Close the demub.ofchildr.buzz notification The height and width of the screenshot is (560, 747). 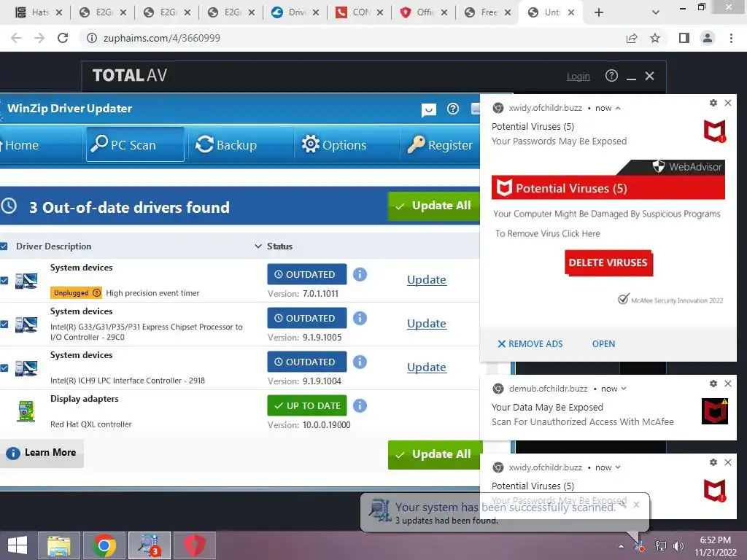(x=728, y=384)
